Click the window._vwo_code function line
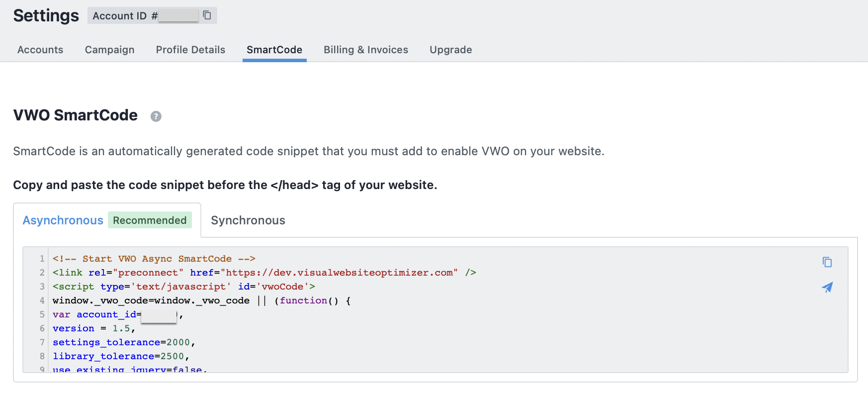The image size is (868, 393). tap(202, 300)
